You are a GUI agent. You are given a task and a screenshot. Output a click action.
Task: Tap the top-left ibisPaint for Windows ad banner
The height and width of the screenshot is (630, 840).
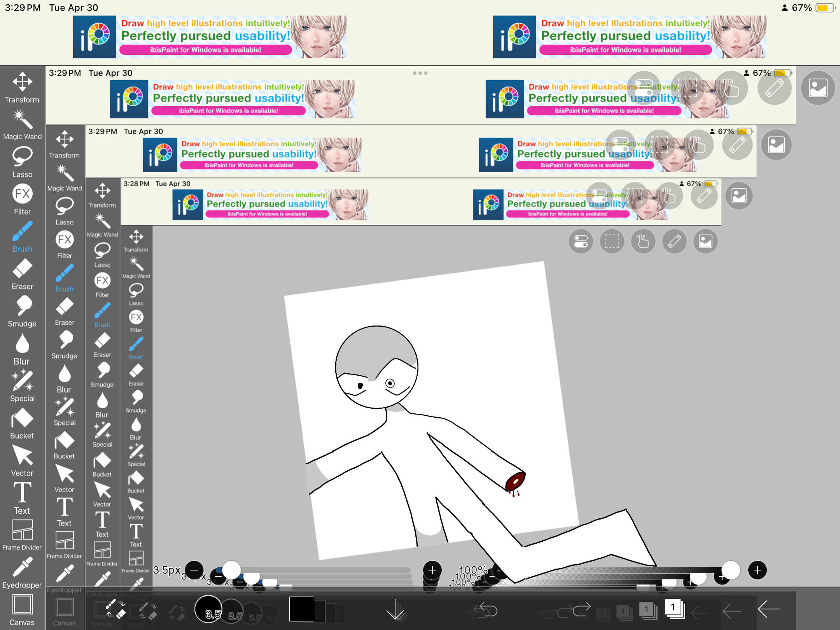click(210, 37)
